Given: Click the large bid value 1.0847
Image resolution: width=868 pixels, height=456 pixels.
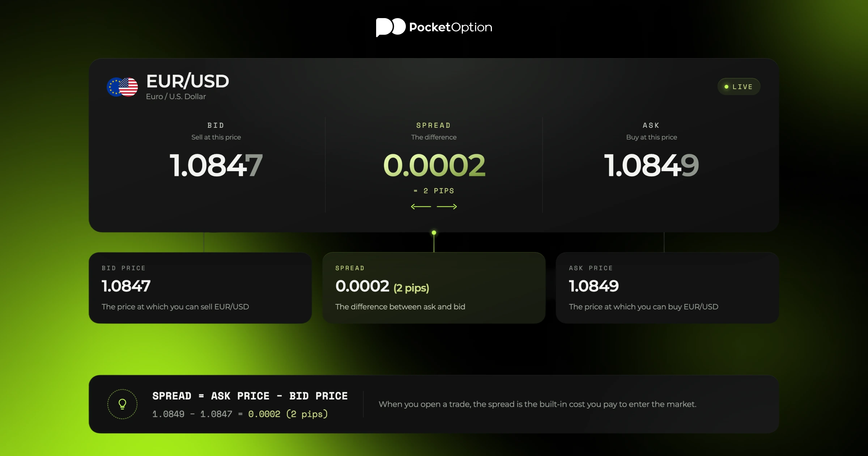Looking at the screenshot, I should [x=216, y=165].
